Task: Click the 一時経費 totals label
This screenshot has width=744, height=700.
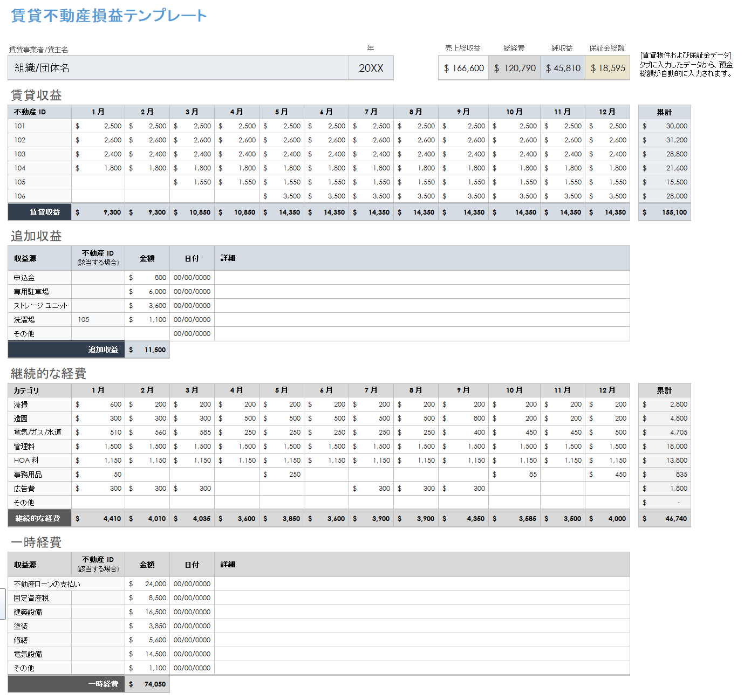Action: [66, 684]
